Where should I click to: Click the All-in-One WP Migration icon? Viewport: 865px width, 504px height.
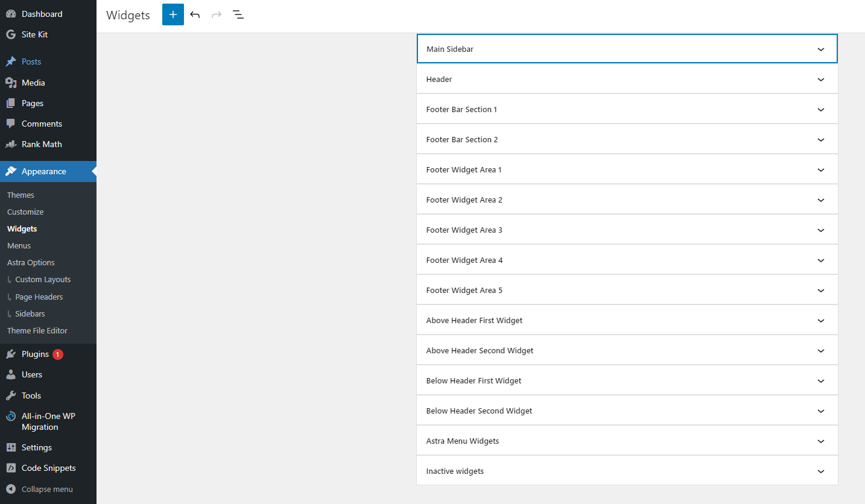pos(10,415)
